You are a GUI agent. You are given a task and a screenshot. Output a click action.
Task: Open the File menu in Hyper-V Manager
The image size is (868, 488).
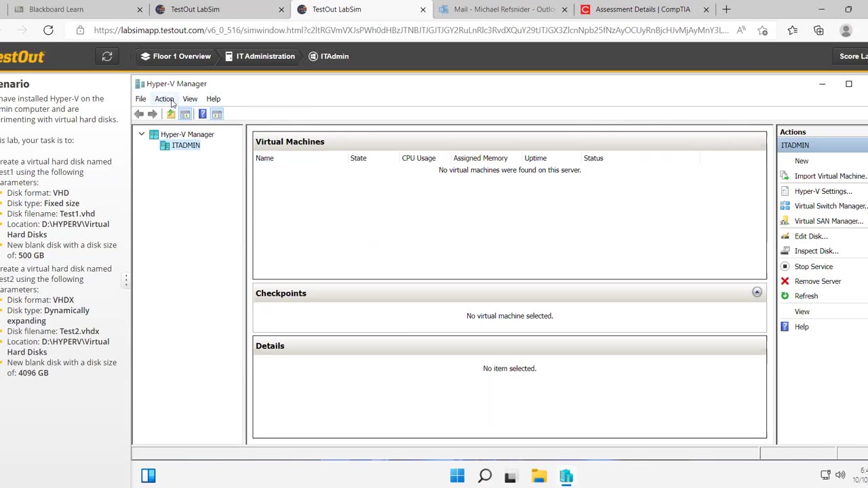(140, 99)
